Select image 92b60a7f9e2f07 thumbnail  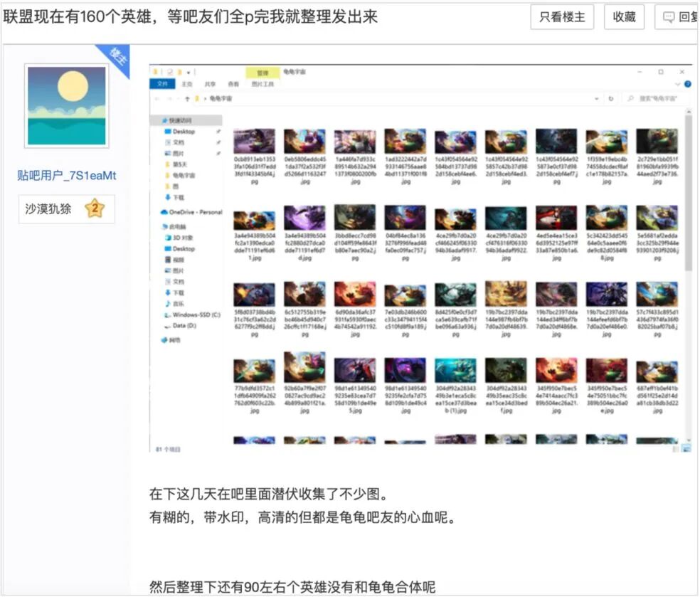(x=304, y=367)
